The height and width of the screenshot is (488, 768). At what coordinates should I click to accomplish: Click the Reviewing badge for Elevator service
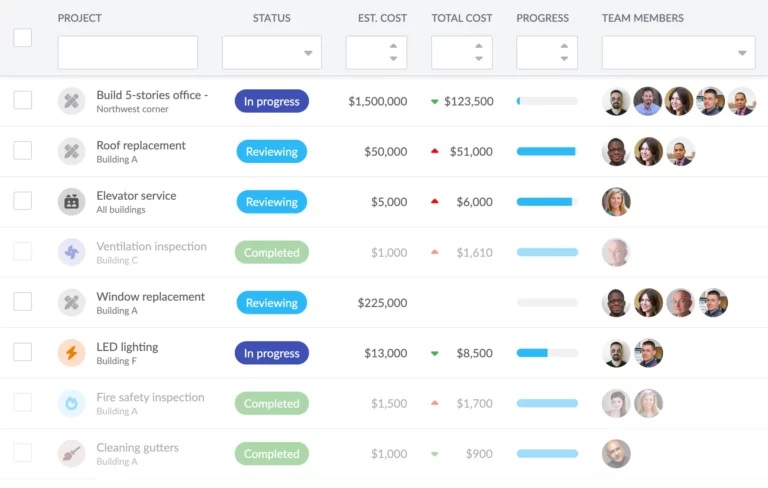[271, 202]
